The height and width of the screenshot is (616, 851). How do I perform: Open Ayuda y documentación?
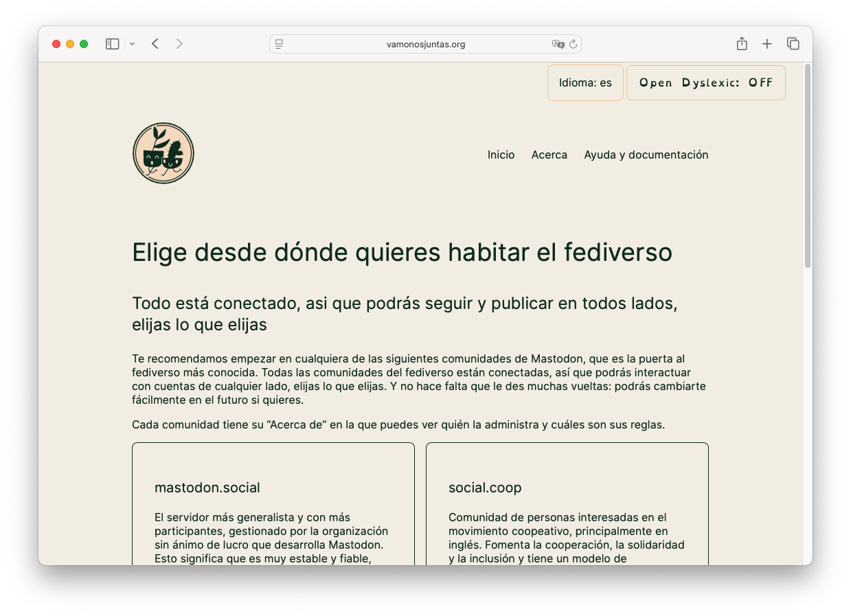646,155
